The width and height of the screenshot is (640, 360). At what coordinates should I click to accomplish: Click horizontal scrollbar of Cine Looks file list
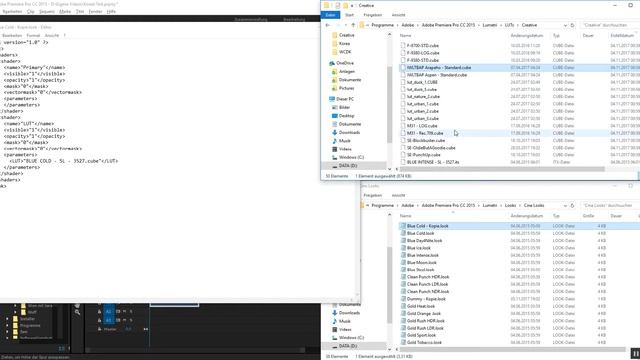pyautogui.click(x=512, y=349)
